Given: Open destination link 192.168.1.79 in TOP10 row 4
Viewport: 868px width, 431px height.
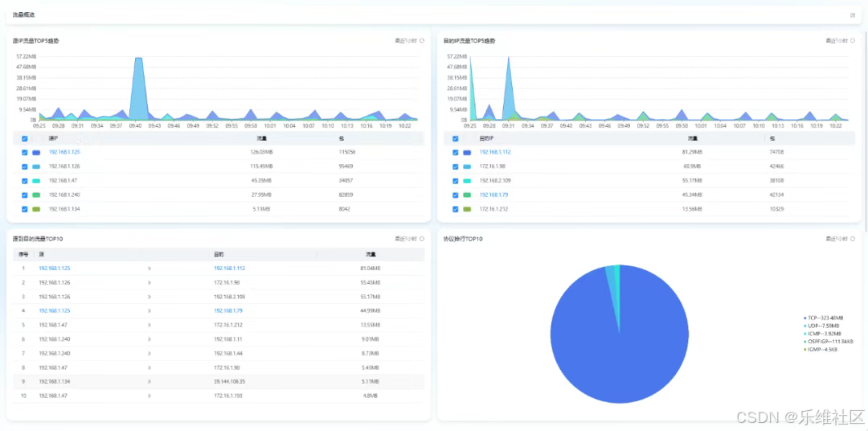Looking at the screenshot, I should pos(227,310).
